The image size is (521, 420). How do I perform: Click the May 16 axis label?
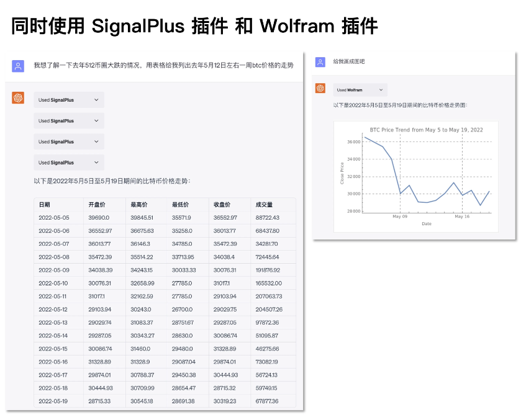[462, 217]
